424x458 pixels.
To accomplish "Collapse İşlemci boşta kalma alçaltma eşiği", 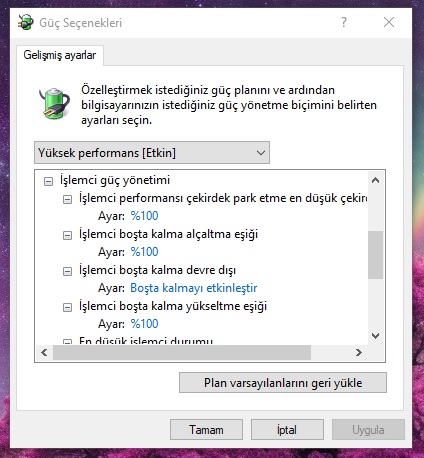I will tap(67, 235).
